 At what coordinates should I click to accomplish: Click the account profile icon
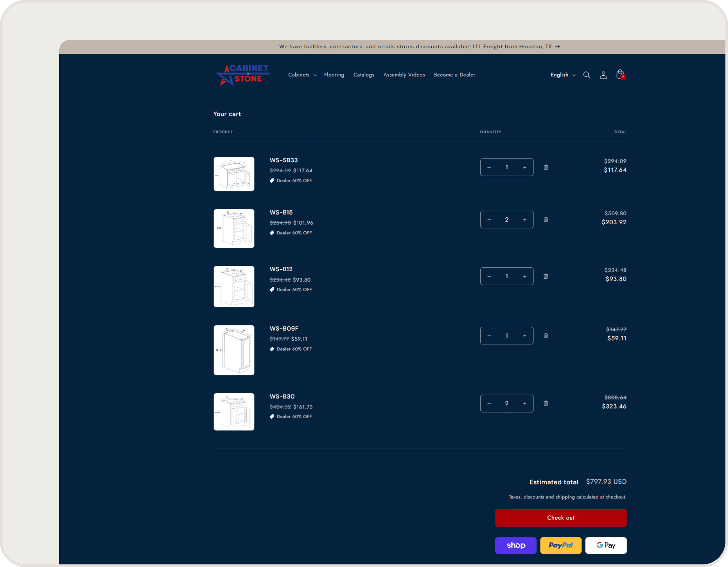(x=603, y=75)
